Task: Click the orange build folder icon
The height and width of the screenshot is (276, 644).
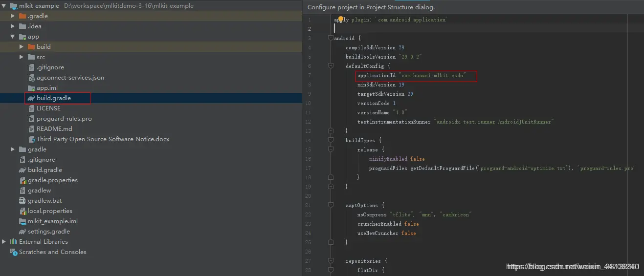Action: point(31,47)
